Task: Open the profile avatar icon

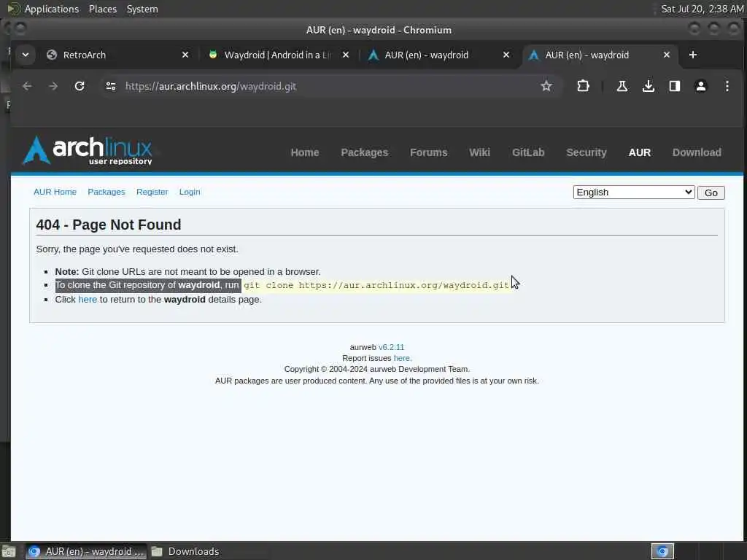Action: tap(700, 86)
